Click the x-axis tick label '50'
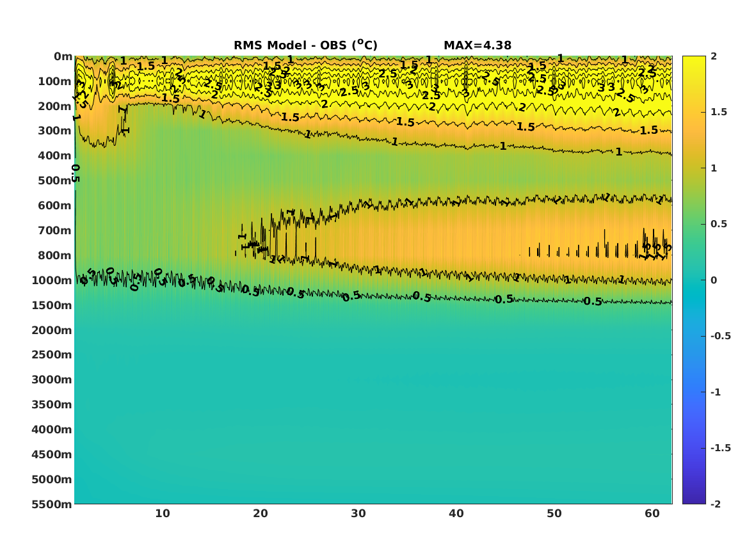The height and width of the screenshot is (560, 747). click(x=554, y=513)
